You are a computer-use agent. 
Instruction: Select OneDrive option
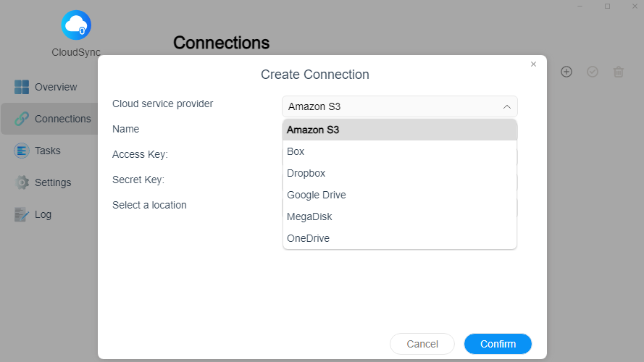400,238
